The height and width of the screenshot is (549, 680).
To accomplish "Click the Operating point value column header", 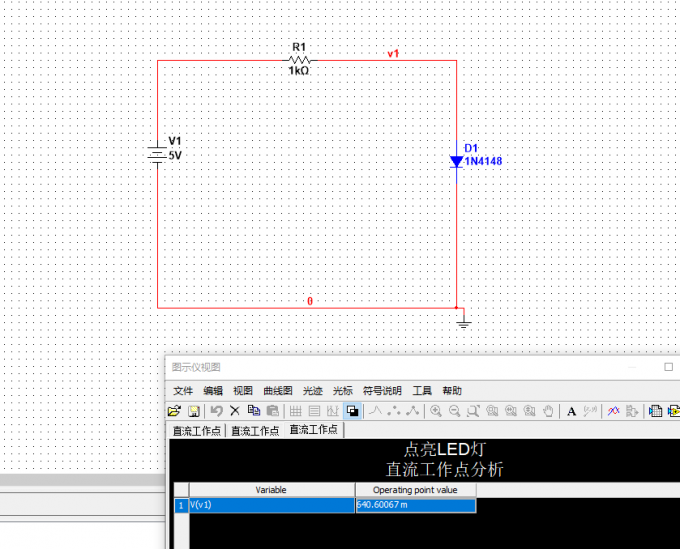I will point(415,490).
